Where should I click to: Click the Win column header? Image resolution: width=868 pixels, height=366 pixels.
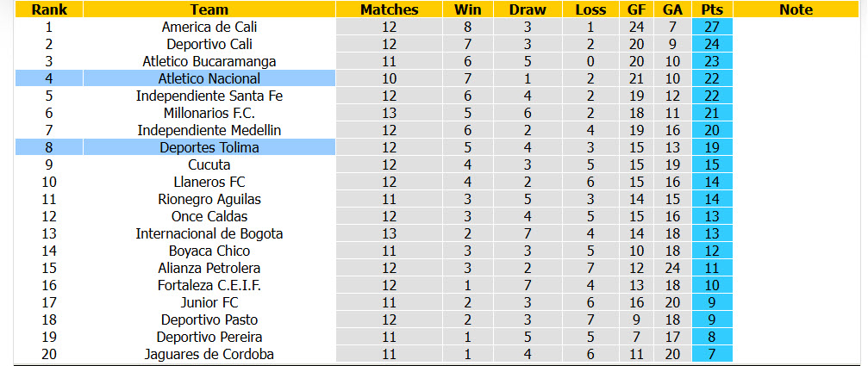pyautogui.click(x=468, y=9)
